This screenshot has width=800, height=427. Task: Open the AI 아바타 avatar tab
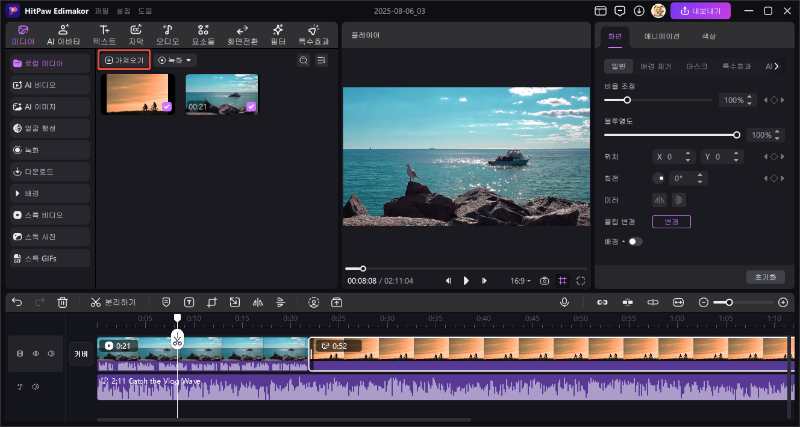click(64, 35)
